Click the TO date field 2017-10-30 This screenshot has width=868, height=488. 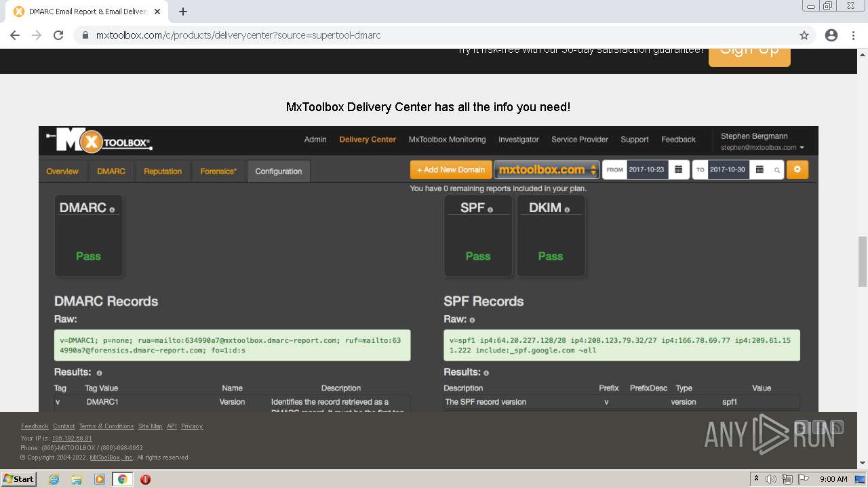tap(728, 169)
